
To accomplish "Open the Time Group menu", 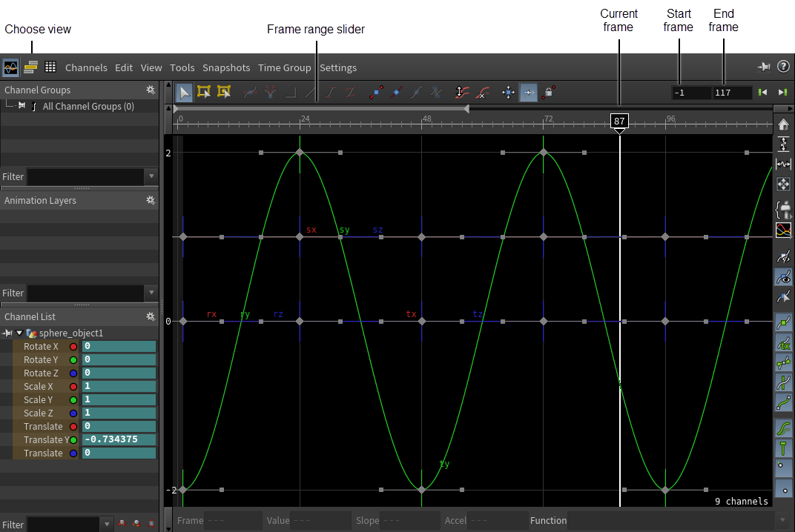I will (x=284, y=67).
